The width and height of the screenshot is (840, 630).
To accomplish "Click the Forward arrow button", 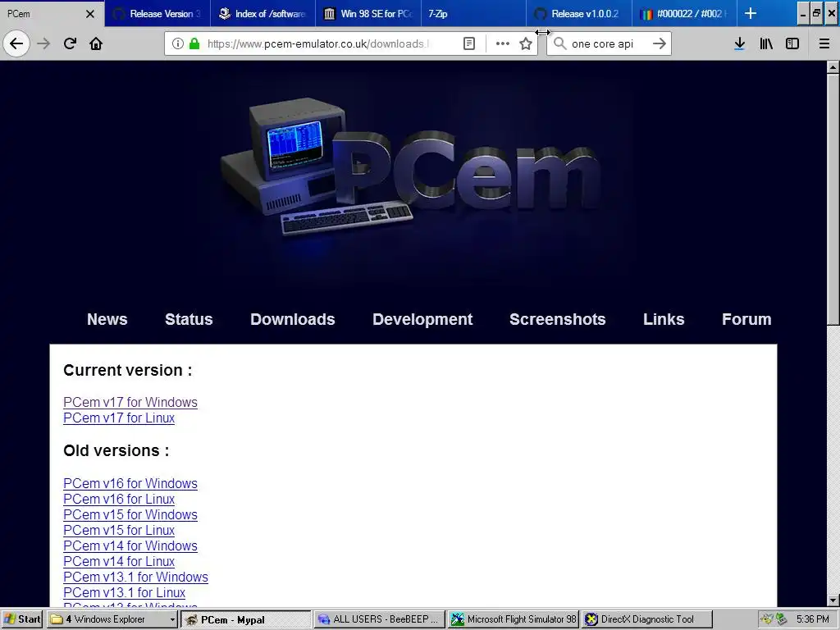I will point(43,43).
